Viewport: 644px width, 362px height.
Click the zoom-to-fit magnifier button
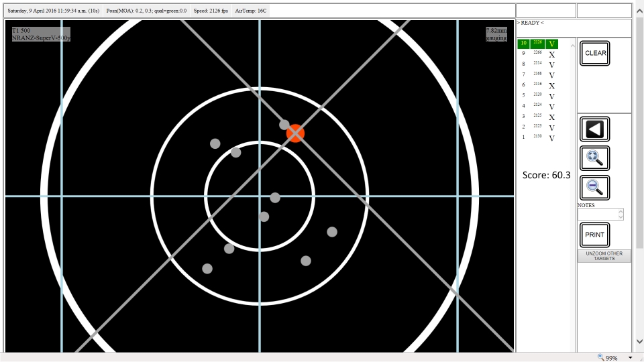coord(594,158)
